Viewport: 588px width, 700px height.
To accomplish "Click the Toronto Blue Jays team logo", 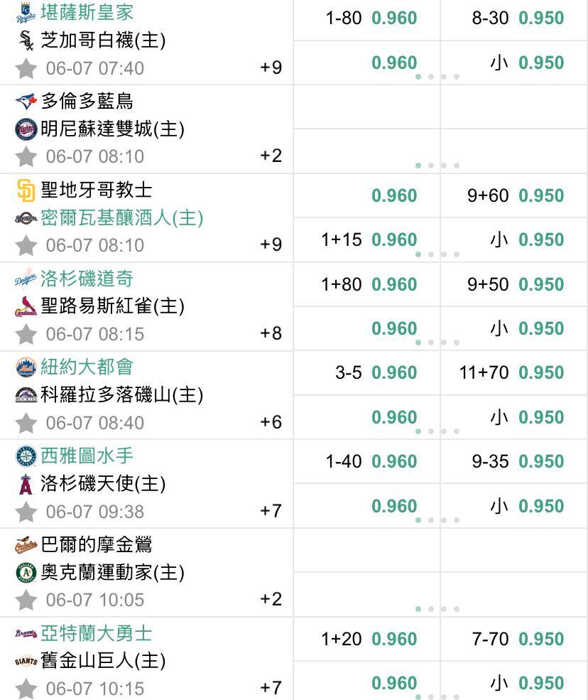I will (x=26, y=102).
